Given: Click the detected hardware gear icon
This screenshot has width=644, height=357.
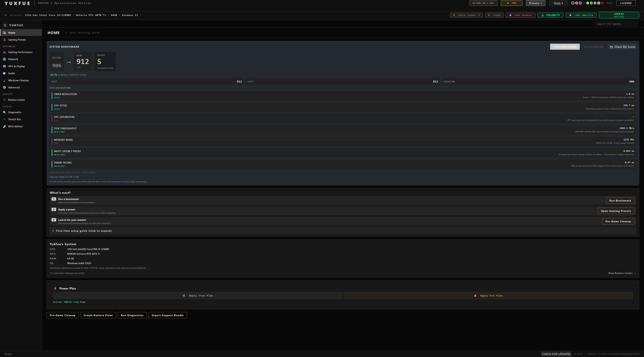Looking at the screenshot, I should click(6, 15).
